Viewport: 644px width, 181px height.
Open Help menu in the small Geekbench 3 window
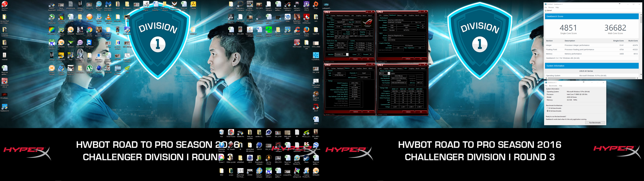coord(560,86)
